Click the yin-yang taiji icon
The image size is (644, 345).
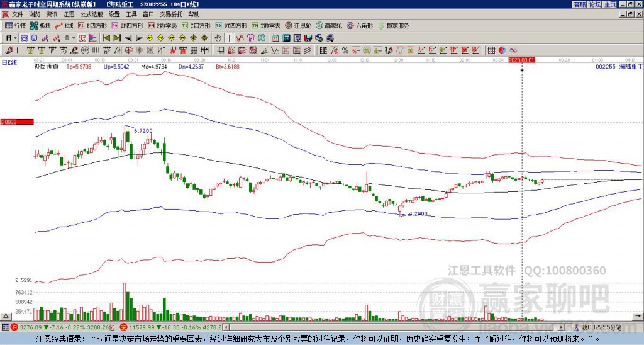tap(502, 50)
